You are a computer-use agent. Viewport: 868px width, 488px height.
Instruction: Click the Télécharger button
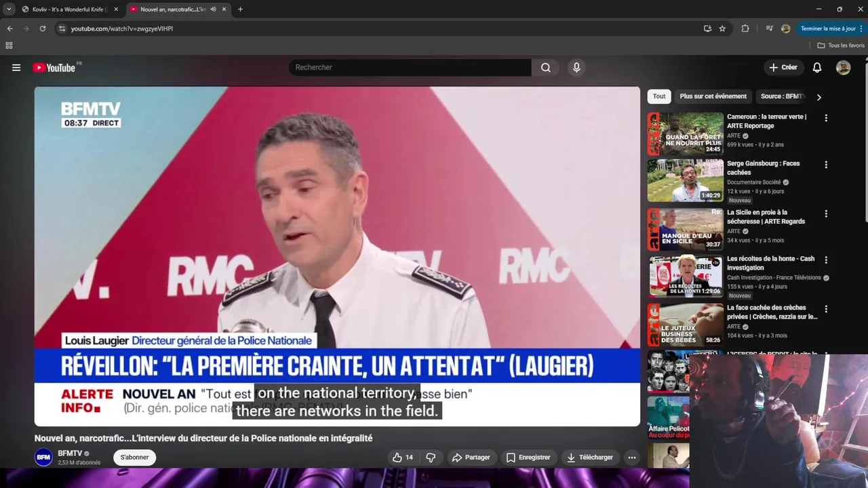click(x=590, y=457)
